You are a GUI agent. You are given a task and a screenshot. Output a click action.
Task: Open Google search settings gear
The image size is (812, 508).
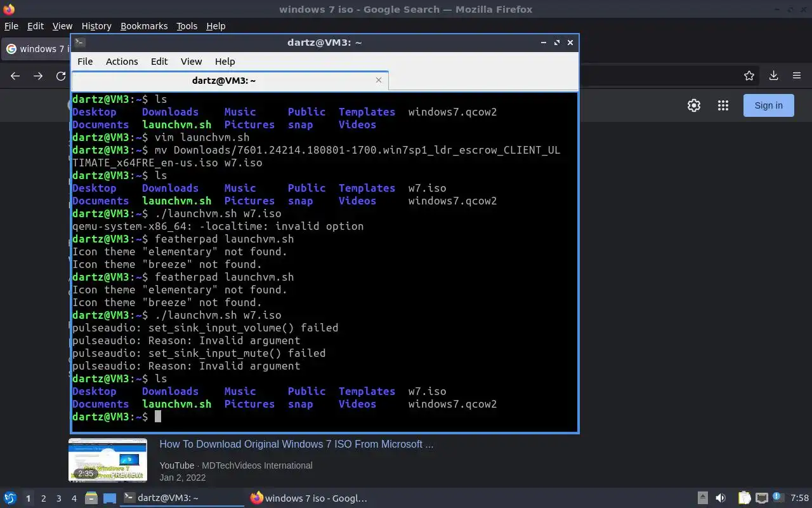tap(694, 105)
